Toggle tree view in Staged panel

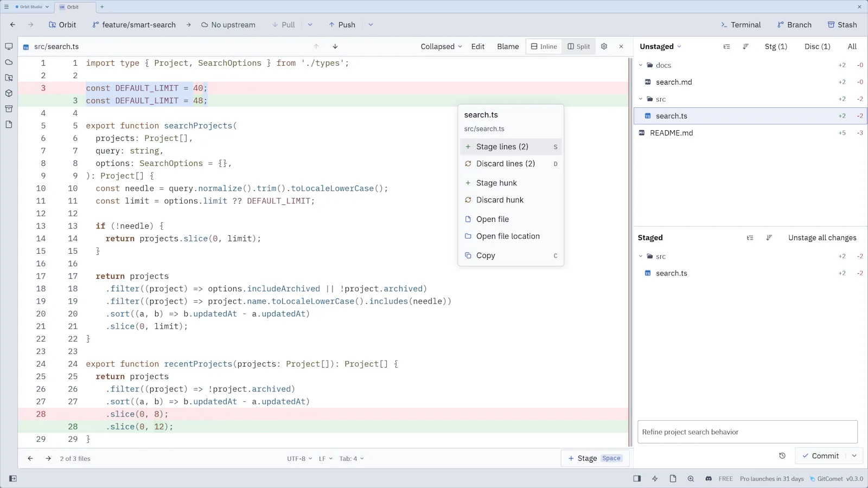[x=750, y=237]
